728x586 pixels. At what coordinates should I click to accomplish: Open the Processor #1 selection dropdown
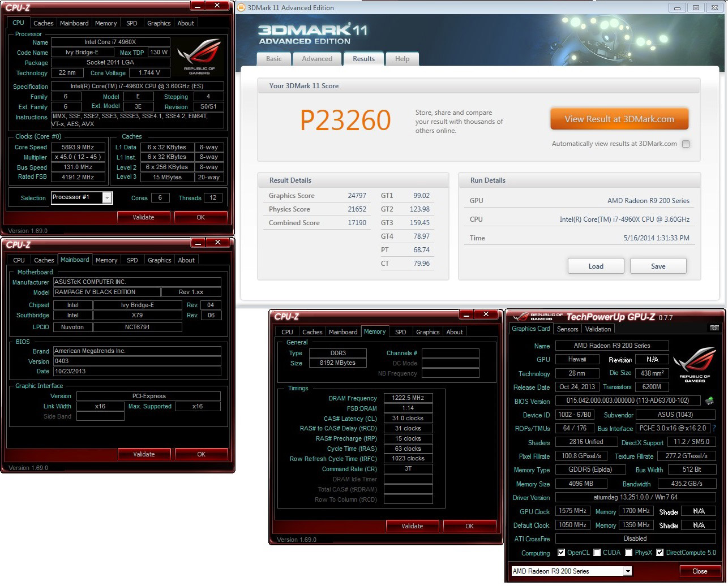[x=82, y=197]
